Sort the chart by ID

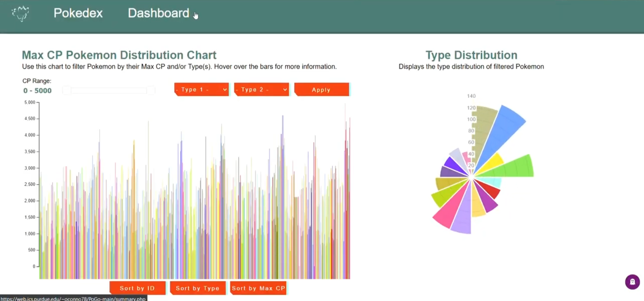pyautogui.click(x=137, y=288)
